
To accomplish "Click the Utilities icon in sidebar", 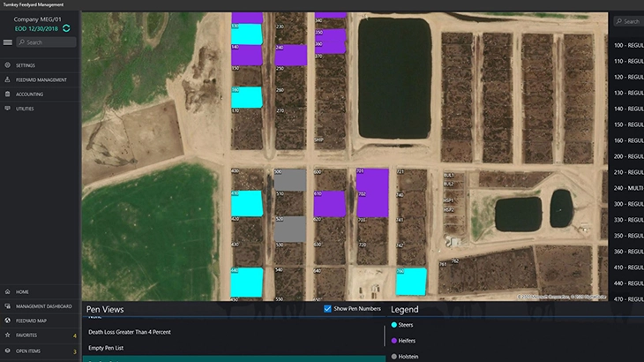I will coord(8,108).
